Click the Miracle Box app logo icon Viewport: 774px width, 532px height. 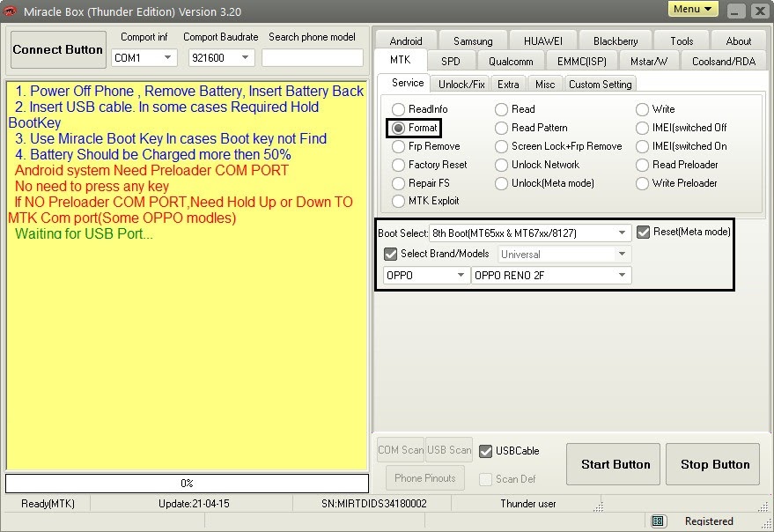[x=10, y=11]
